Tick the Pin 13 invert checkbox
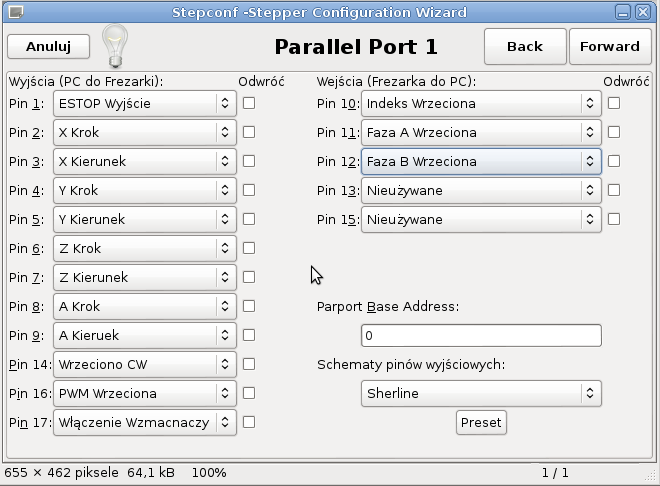 (x=614, y=190)
